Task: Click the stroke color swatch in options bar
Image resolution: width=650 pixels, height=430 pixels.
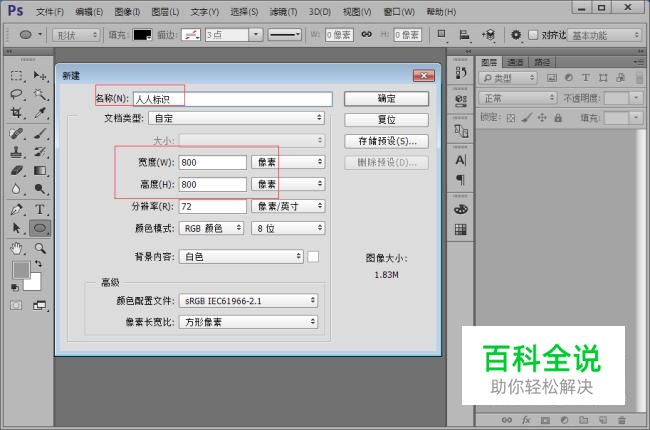Action: pyautogui.click(x=191, y=35)
